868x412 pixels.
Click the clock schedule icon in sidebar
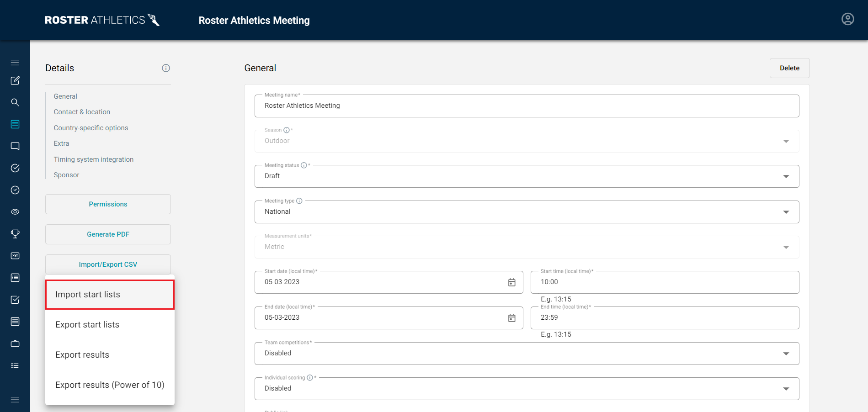(15, 190)
